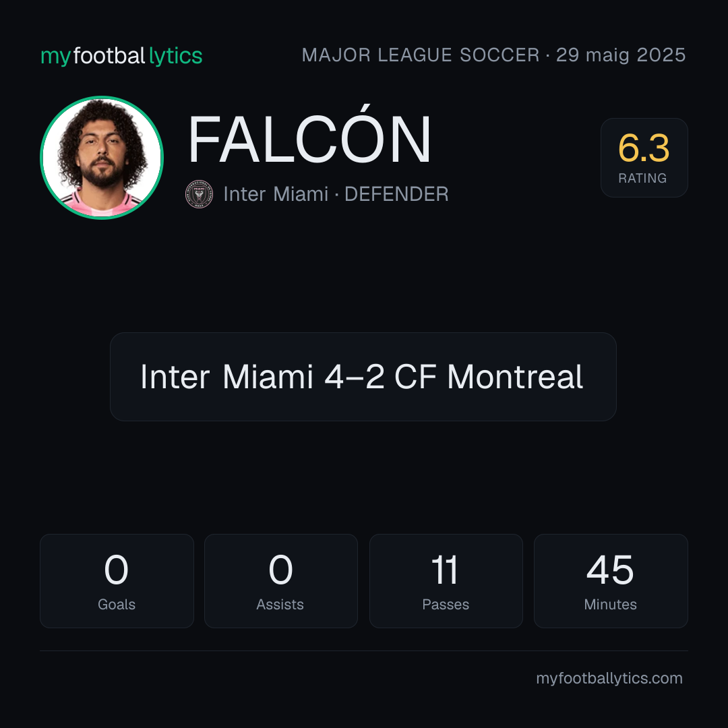
Task: Visit the myfootballytics.com footer link
Action: [609, 678]
